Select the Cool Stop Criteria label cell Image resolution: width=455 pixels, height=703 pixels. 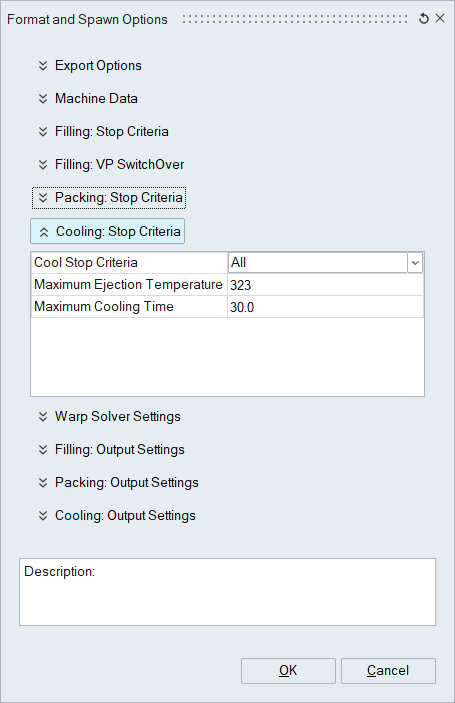pyautogui.click(x=129, y=263)
